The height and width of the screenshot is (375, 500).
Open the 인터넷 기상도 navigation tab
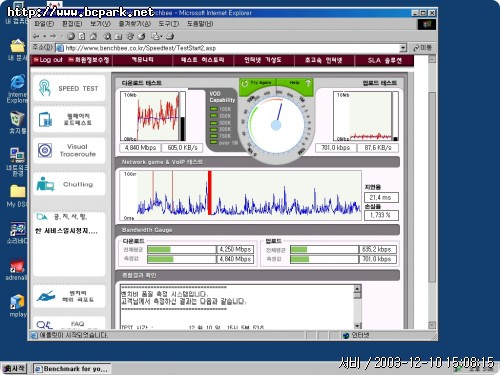click(x=263, y=60)
